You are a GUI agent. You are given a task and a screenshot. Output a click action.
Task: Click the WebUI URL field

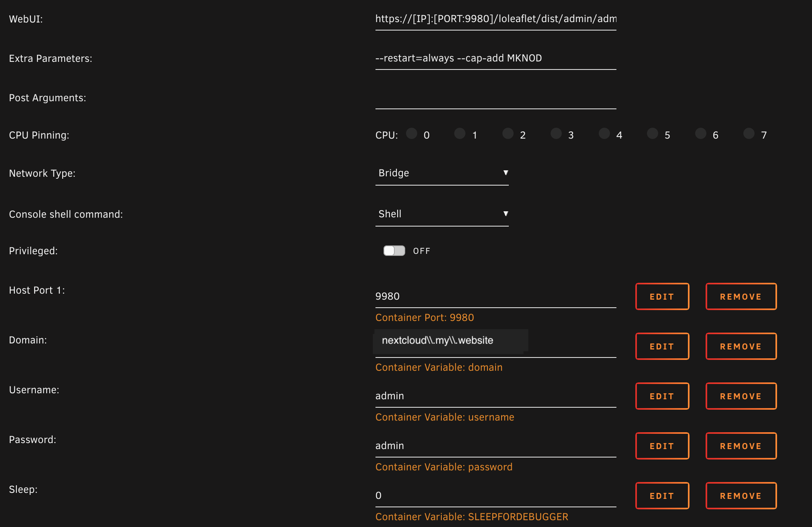coord(496,19)
